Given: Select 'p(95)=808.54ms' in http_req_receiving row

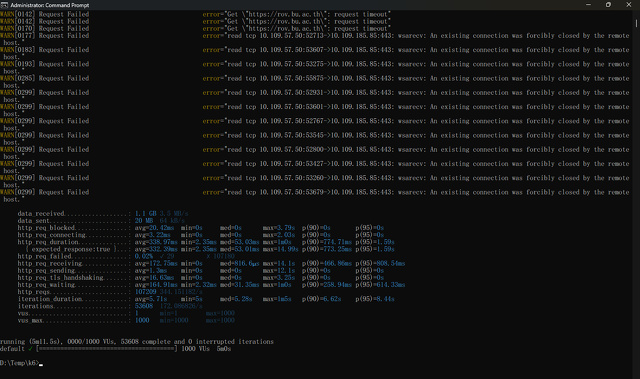Looking at the screenshot, I should 380,264.
